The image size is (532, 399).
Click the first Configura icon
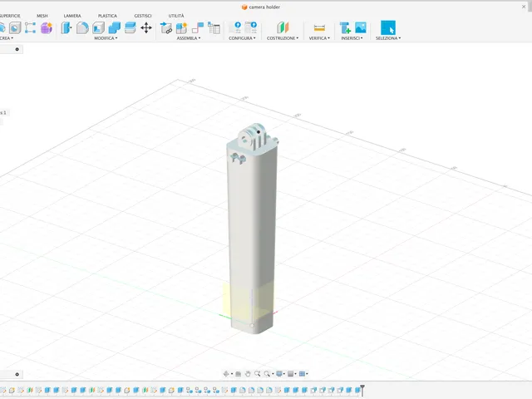[237, 27]
